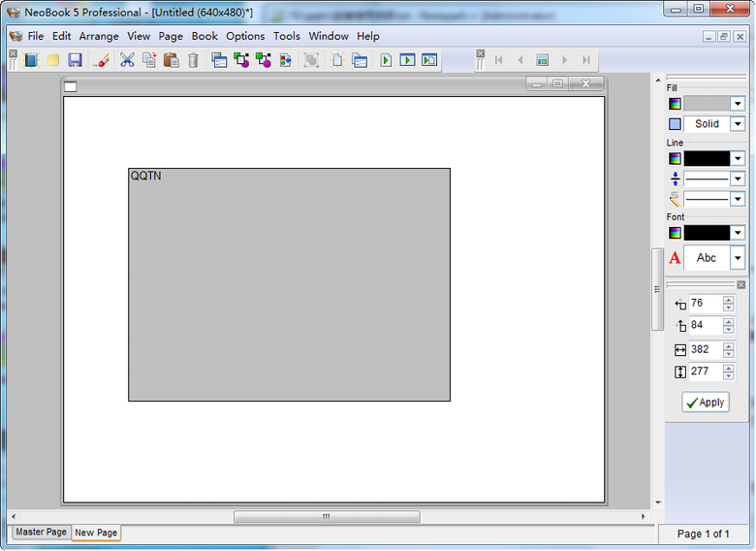The width and height of the screenshot is (756, 551).
Task: Open the Fill color dropdown arrow
Action: (738, 104)
